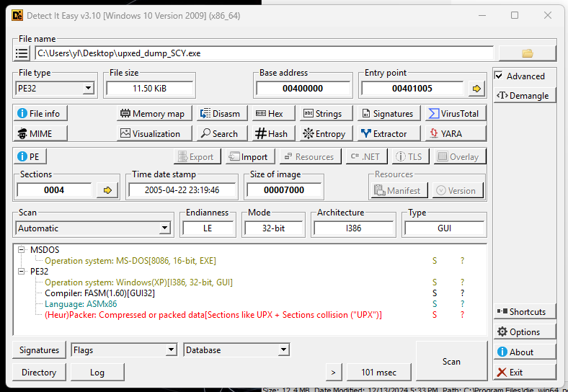Viewport: 568px width, 392px height.
Task: Click into the File name path field
Action: coord(264,53)
